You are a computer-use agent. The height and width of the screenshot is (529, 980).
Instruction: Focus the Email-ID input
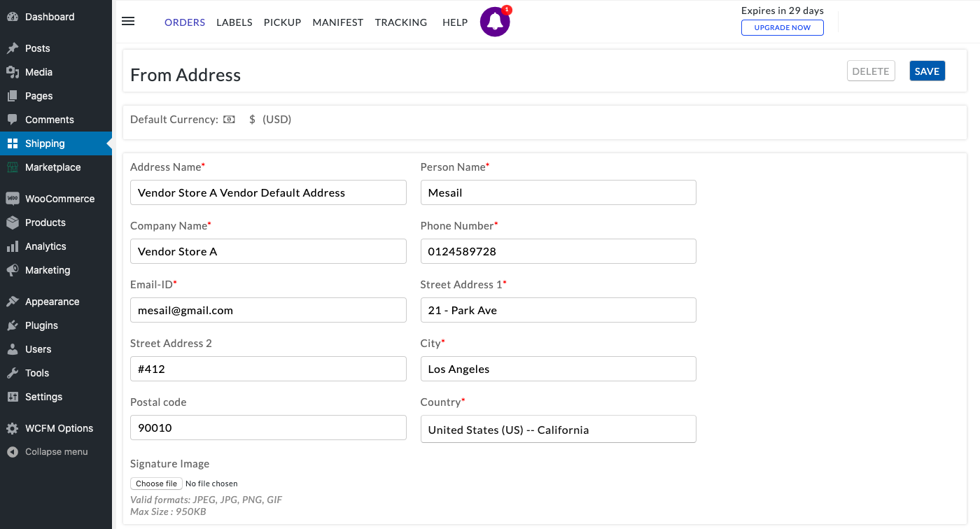coord(268,310)
